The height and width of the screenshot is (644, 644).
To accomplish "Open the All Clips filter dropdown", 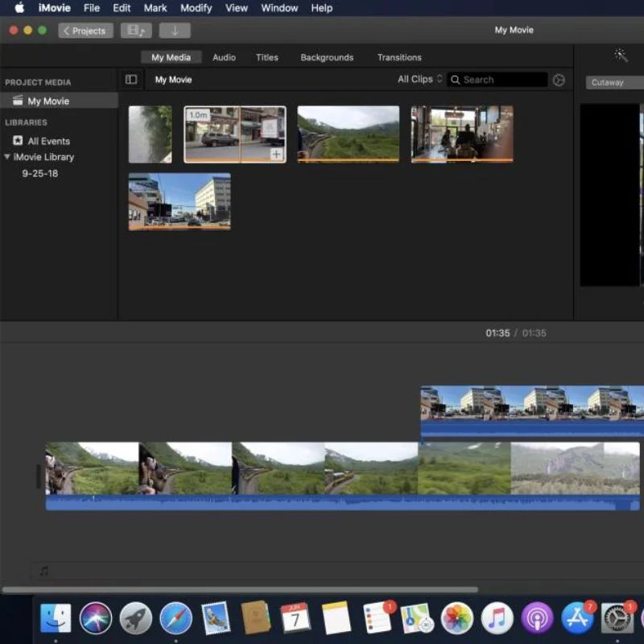I will tap(419, 80).
